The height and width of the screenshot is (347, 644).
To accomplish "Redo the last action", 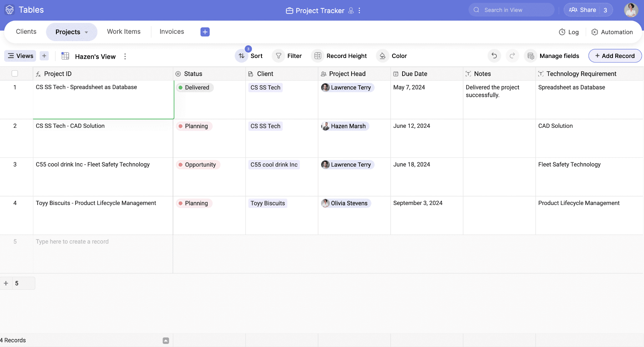I will click(x=513, y=56).
